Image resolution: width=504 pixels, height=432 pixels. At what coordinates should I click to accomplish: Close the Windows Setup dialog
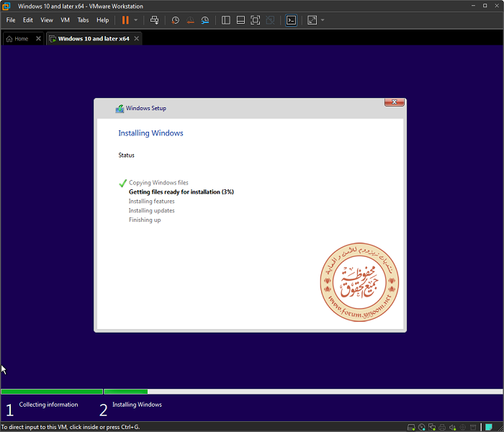point(395,102)
